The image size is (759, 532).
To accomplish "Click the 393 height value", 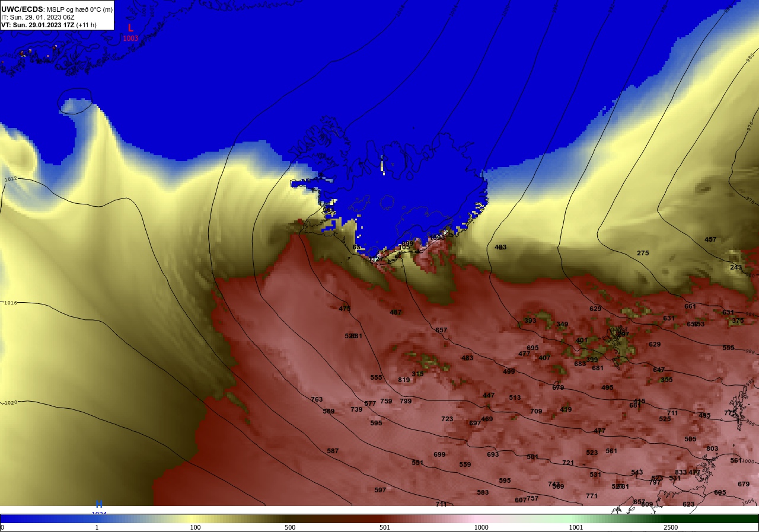I will (530, 321).
